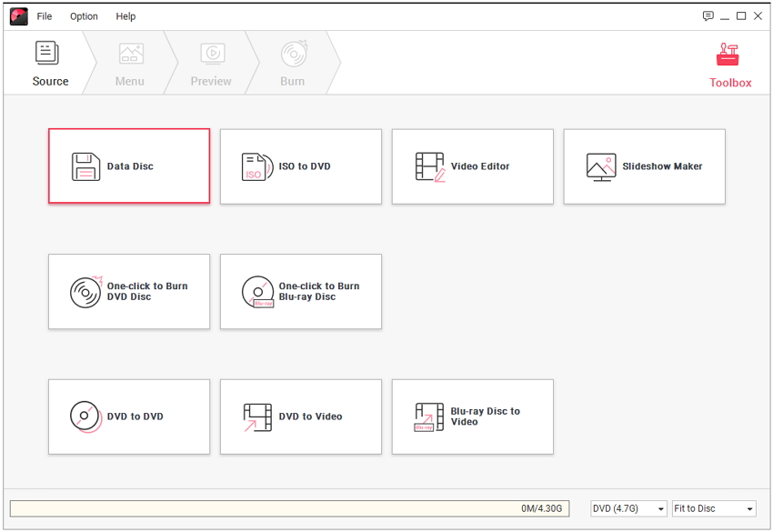Screen dimensions: 773x532
Task: Click the disc capacity progress bar
Action: 289,508
